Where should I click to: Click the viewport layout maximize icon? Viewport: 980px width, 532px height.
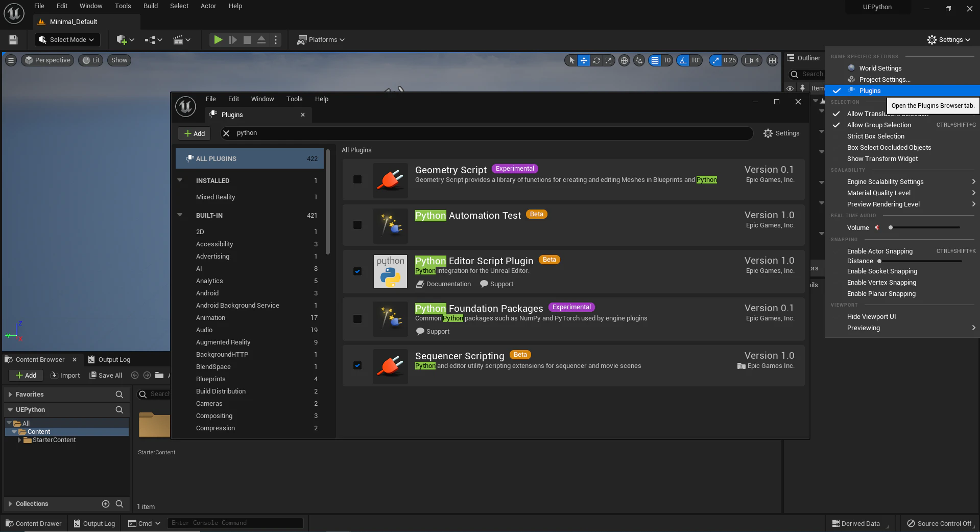point(773,60)
